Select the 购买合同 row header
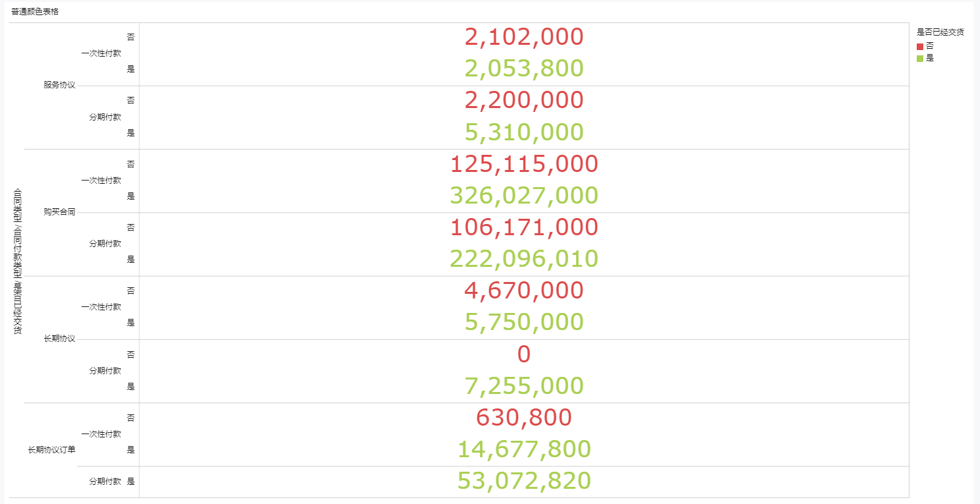Image resolution: width=980 pixels, height=504 pixels. tap(59, 212)
